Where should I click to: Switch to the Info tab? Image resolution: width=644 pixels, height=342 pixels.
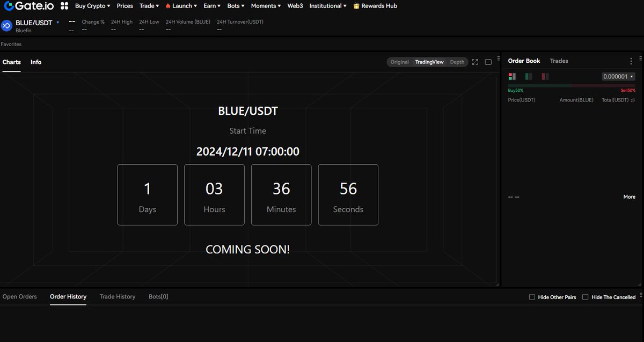pos(36,62)
